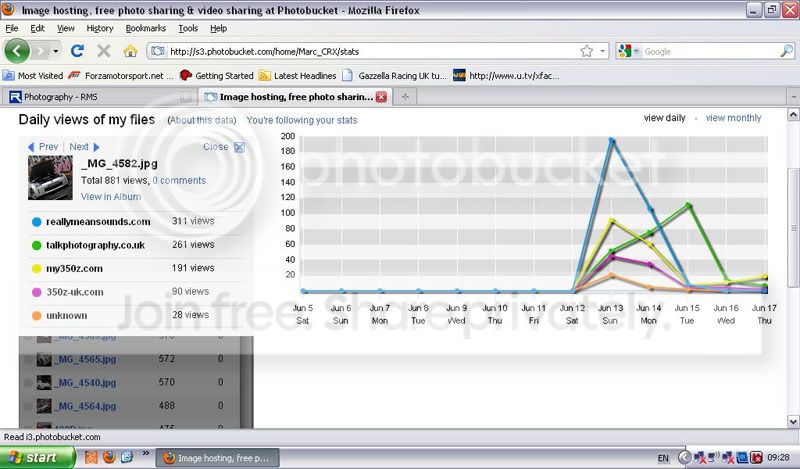
Task: Close the file details panel
Action: click(239, 147)
